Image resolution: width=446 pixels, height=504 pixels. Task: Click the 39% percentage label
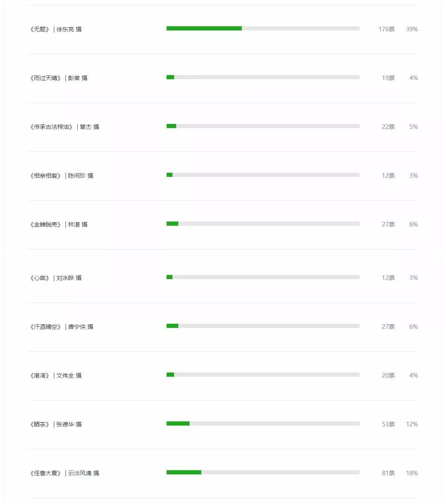(x=412, y=29)
